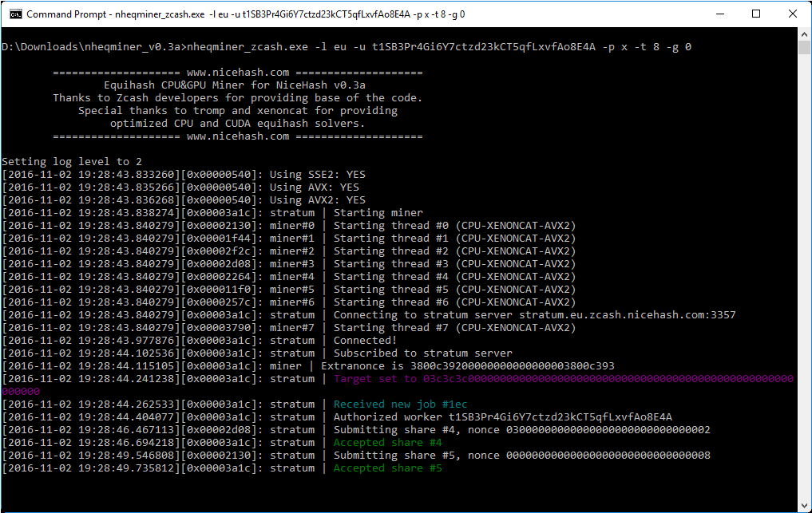This screenshot has width=812, height=513.
Task: Click the green 'Accepted share #5' line
Action: tap(387, 468)
